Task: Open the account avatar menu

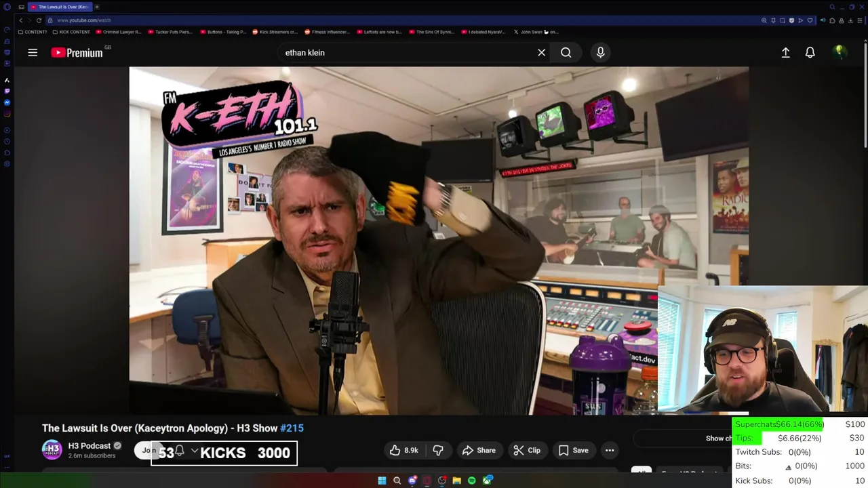Action: pos(840,52)
